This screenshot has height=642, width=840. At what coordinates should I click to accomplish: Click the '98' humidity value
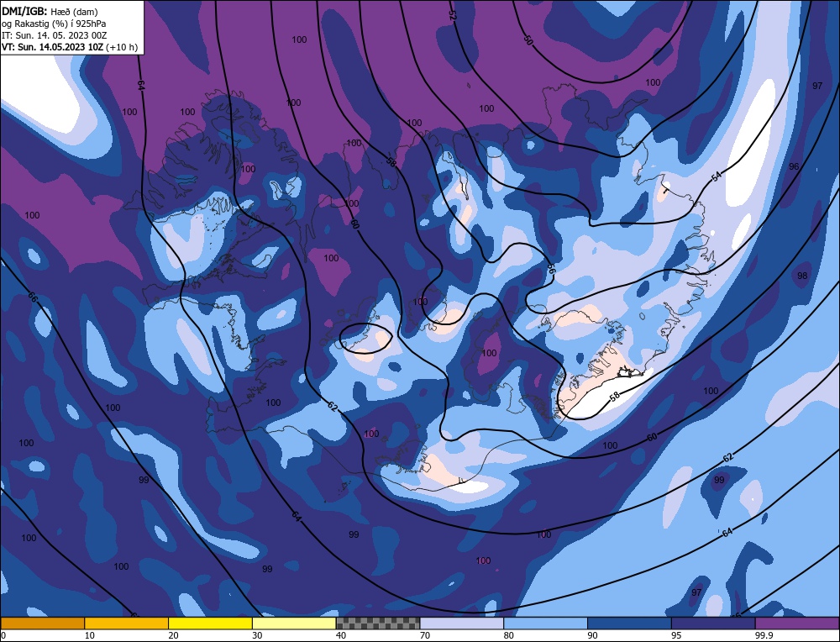point(802,276)
